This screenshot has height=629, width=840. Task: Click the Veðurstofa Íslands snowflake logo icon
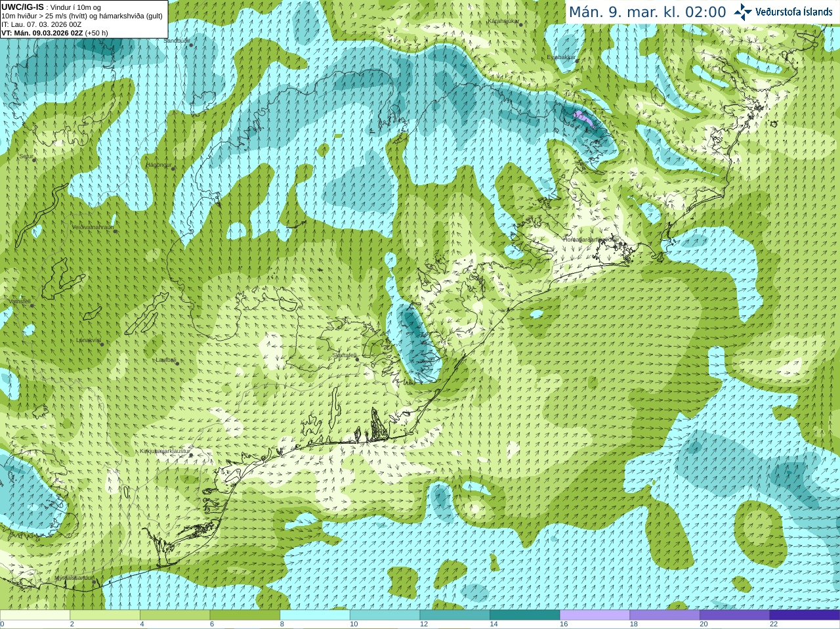pos(743,12)
